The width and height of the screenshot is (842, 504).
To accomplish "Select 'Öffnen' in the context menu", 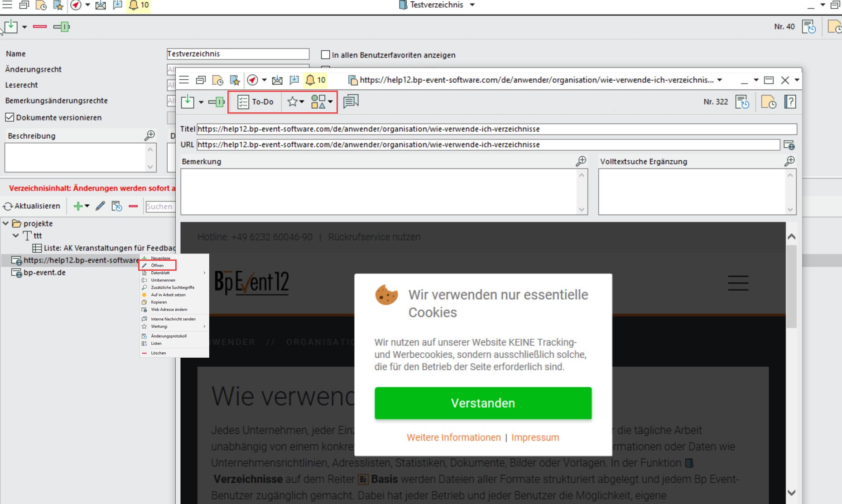I will [157, 265].
